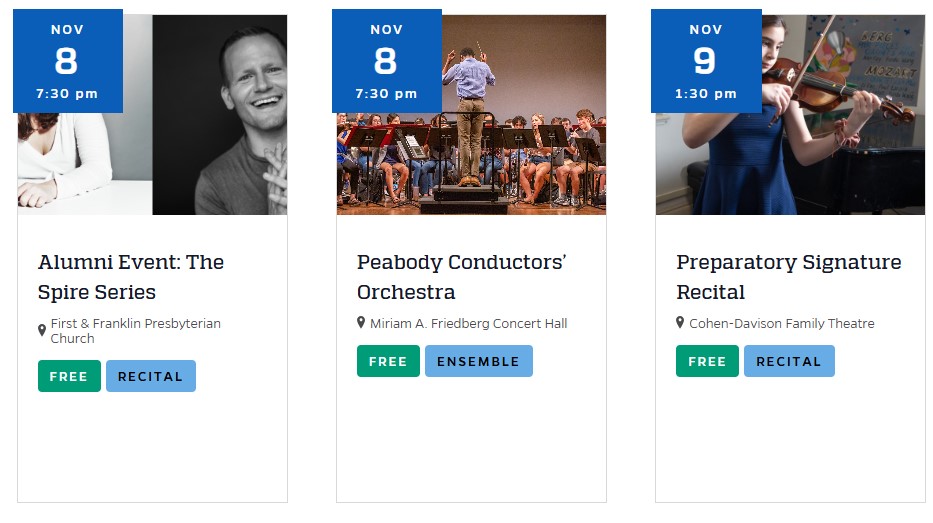
Task: Click the Cohen-Davison Family Theatre venue text
Action: [x=782, y=323]
